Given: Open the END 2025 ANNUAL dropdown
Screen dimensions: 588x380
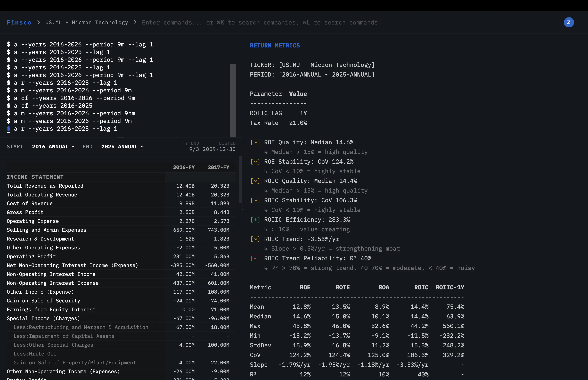Looking at the screenshot, I should [x=123, y=147].
